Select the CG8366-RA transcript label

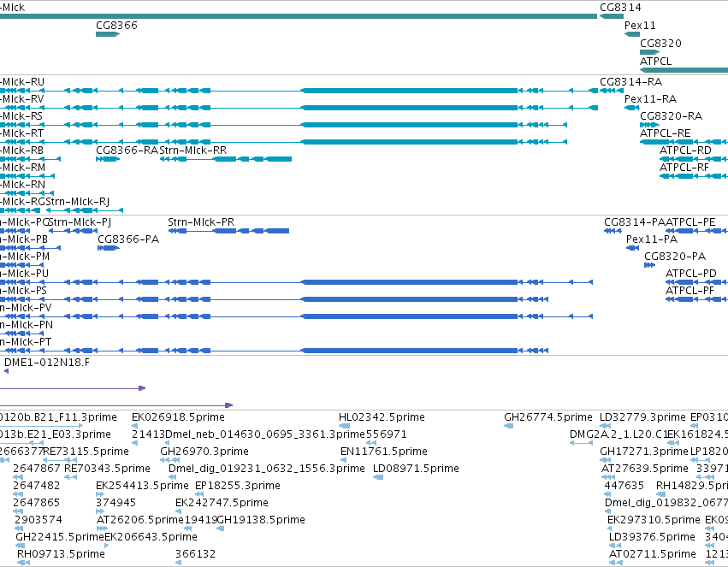tap(127, 151)
